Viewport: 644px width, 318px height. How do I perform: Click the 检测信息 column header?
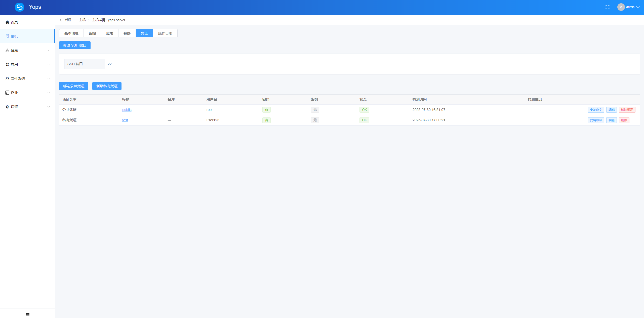535,99
